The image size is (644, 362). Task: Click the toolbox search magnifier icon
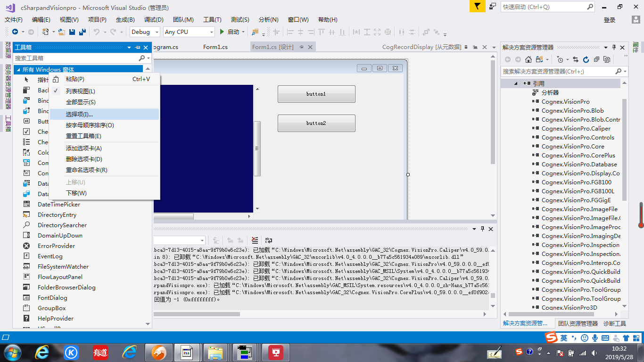click(x=141, y=58)
